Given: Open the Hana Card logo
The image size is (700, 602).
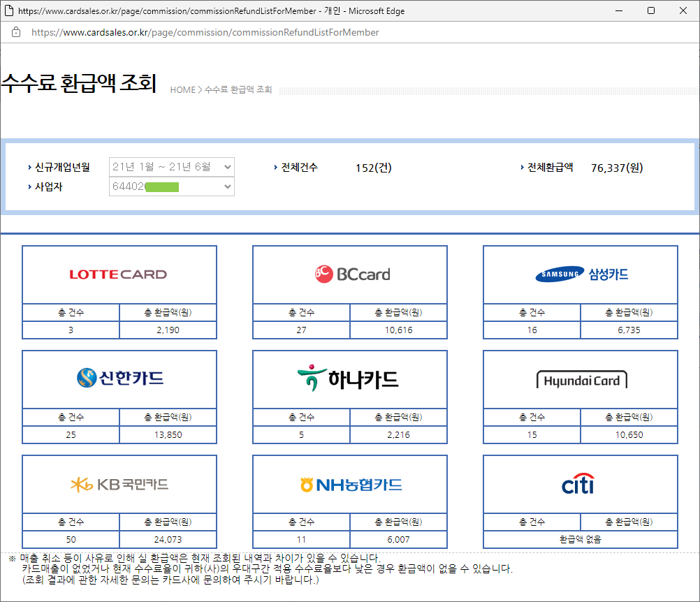Looking at the screenshot, I should point(348,379).
